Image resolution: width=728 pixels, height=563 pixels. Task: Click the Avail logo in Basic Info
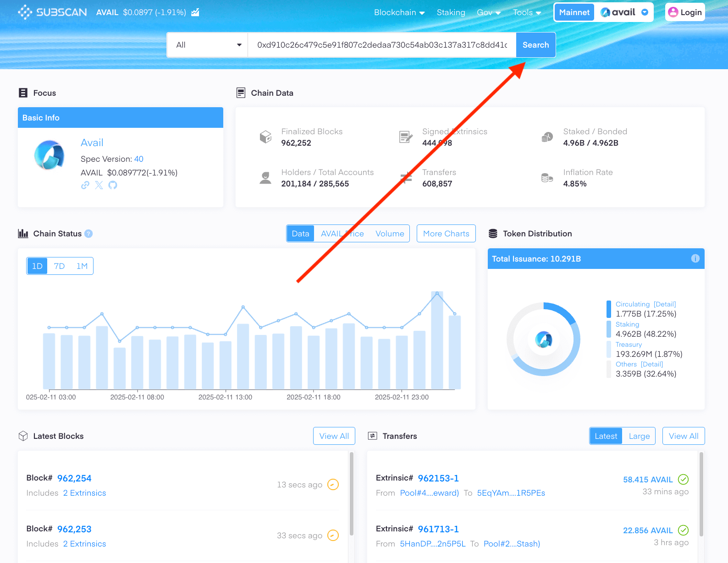(50, 155)
